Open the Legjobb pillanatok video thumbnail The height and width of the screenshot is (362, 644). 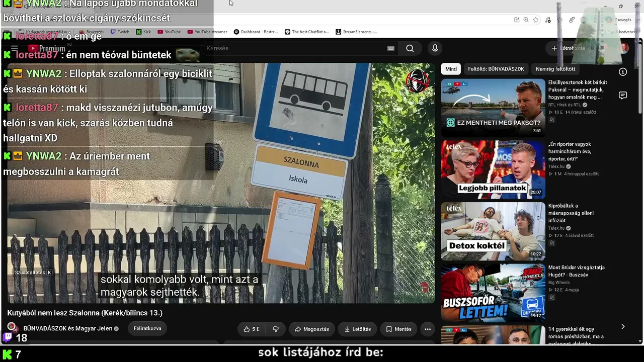(493, 169)
